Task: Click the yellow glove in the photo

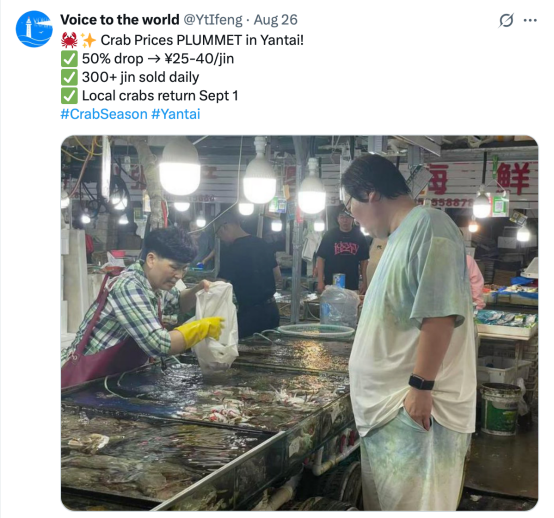Action: pos(200,331)
